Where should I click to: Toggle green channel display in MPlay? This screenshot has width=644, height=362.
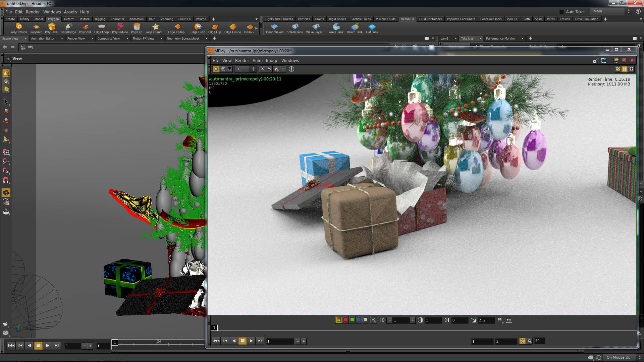[x=352, y=320]
